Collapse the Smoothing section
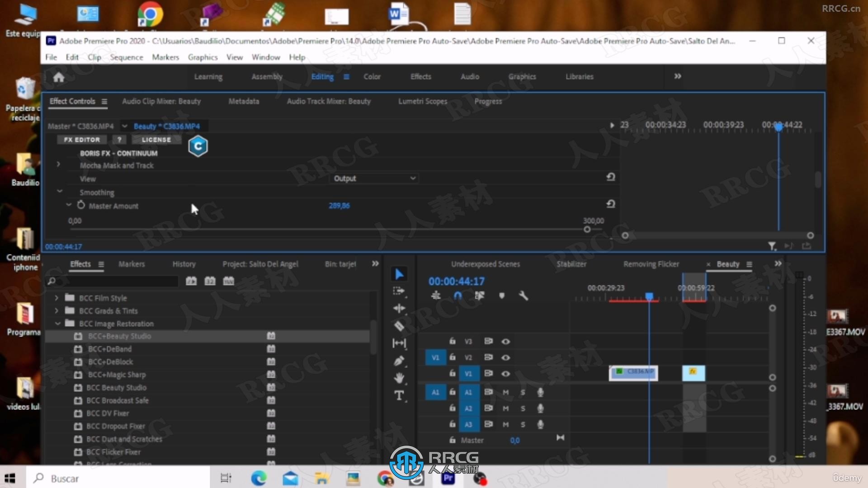The height and width of the screenshot is (488, 868). tap(59, 191)
